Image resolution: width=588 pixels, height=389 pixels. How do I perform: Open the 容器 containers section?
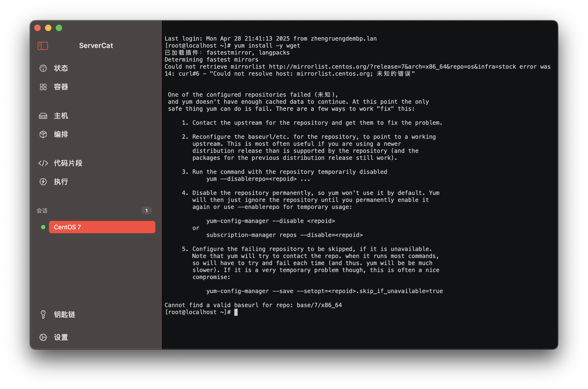click(61, 87)
